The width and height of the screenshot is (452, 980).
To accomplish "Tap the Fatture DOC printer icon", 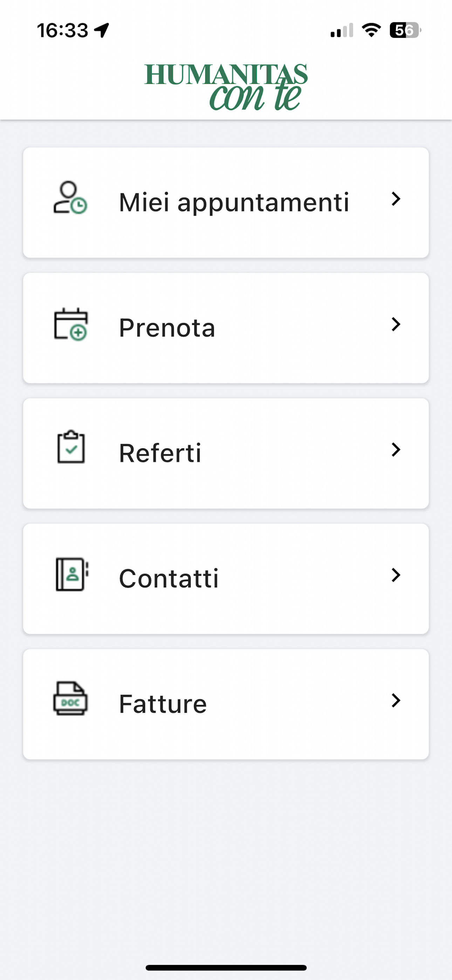I will (x=70, y=699).
